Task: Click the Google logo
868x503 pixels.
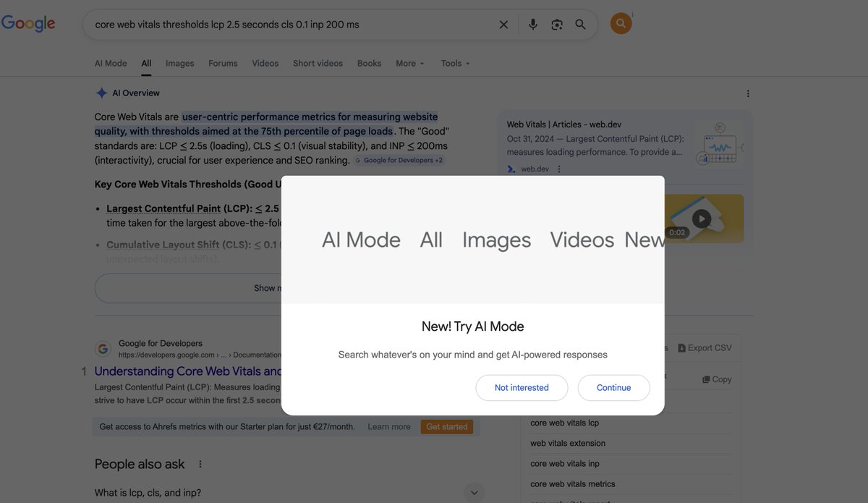Action: (28, 23)
